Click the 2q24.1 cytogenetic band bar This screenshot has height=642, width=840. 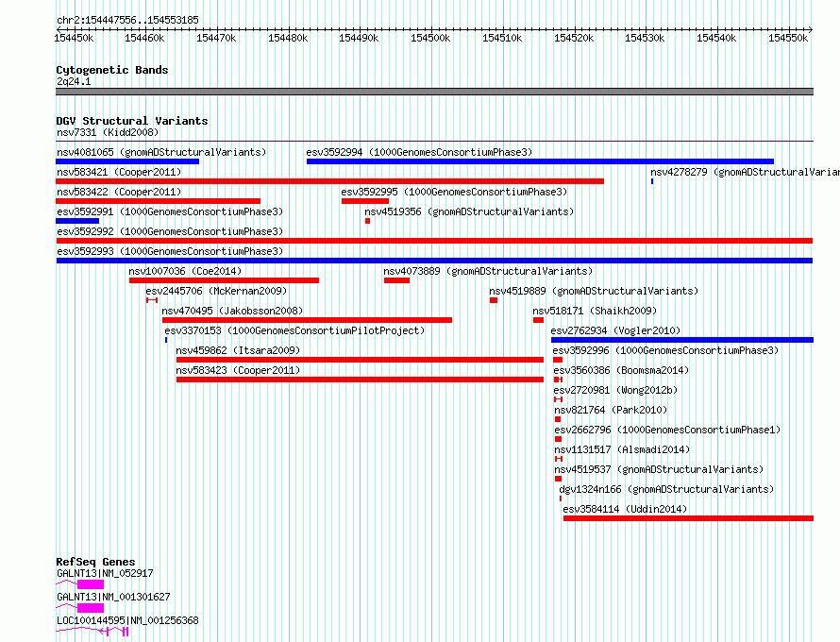pyautogui.click(x=434, y=92)
